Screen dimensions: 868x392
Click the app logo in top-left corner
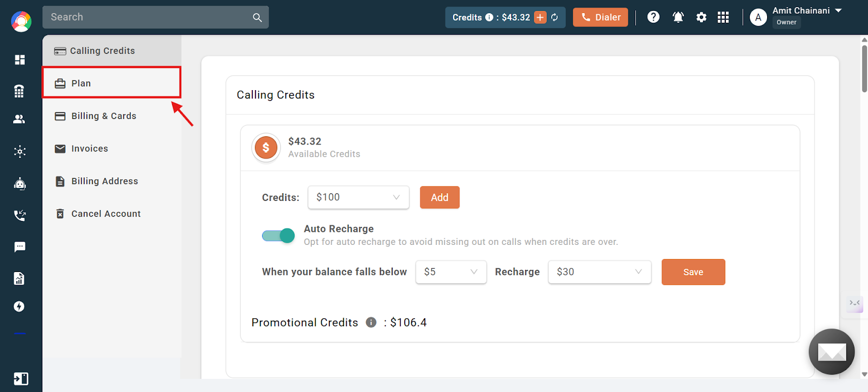coord(21,22)
